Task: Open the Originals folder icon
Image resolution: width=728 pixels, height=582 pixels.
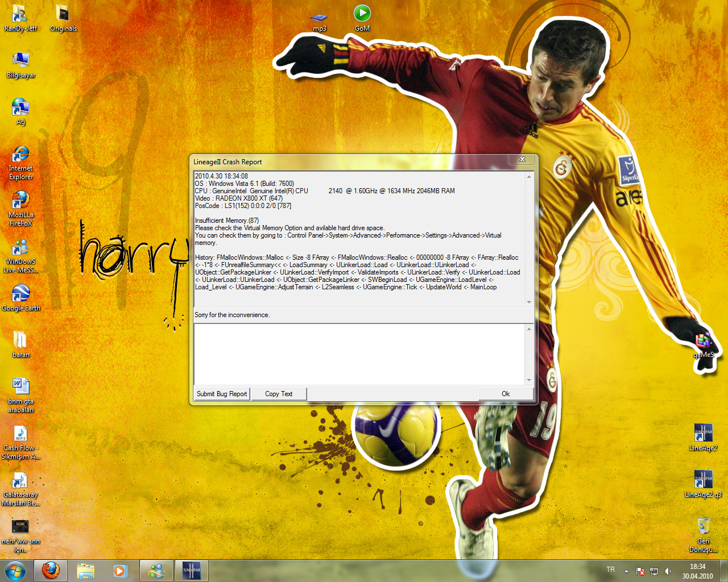Action: click(x=63, y=18)
